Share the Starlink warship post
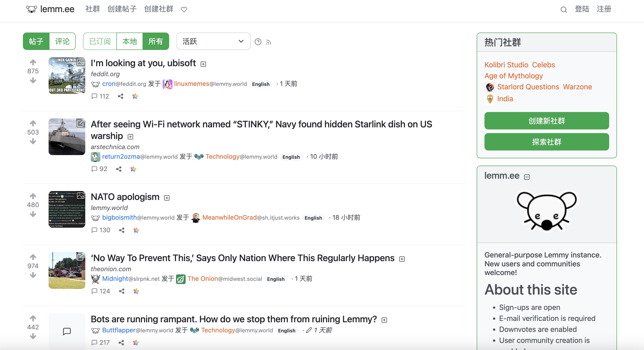The width and height of the screenshot is (644, 350). click(119, 169)
